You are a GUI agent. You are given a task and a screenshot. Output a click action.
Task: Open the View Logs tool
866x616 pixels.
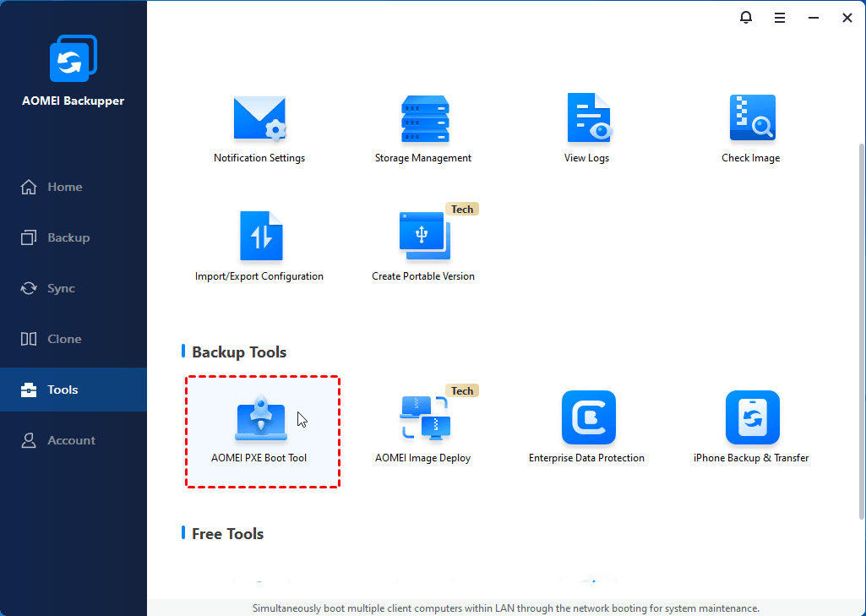point(586,128)
